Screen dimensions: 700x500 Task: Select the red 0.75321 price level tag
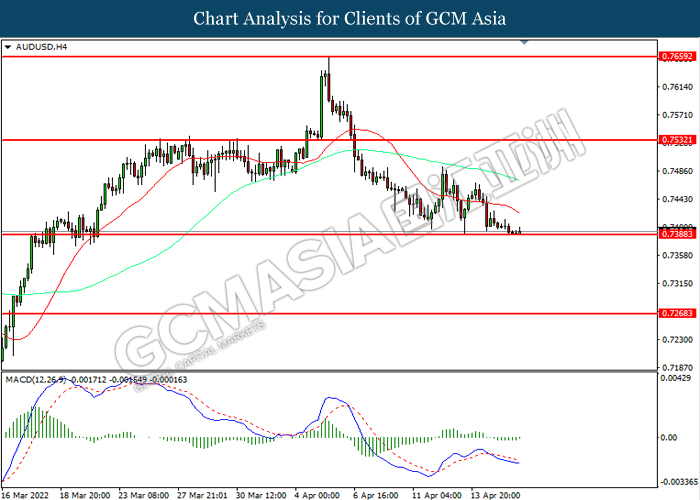coord(677,140)
